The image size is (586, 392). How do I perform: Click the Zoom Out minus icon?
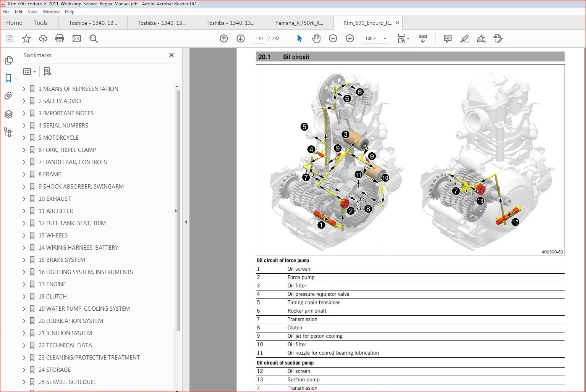(333, 39)
